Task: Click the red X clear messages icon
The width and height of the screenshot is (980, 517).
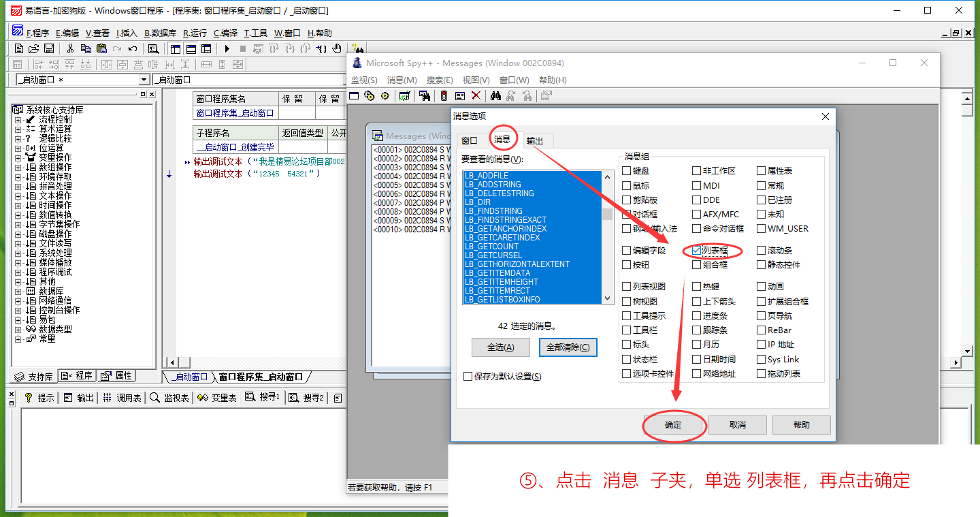Action: coord(476,96)
